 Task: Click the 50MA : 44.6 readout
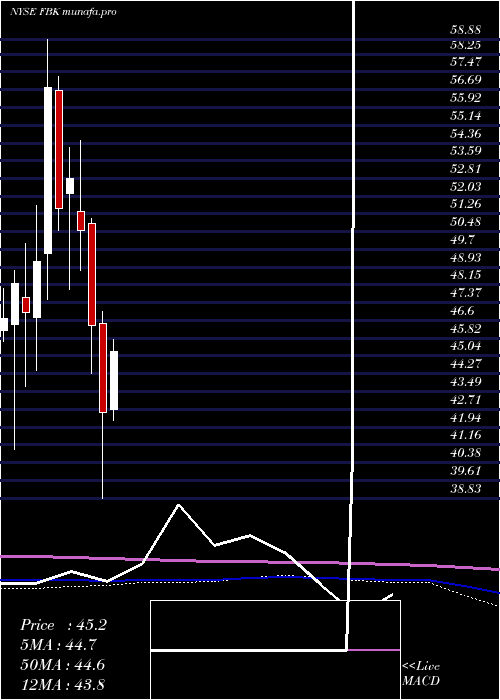pos(63,665)
